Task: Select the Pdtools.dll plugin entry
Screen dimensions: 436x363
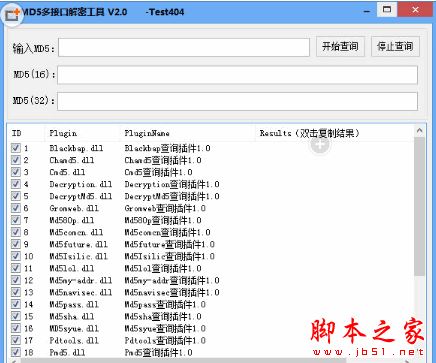Action: pyautogui.click(x=74, y=340)
